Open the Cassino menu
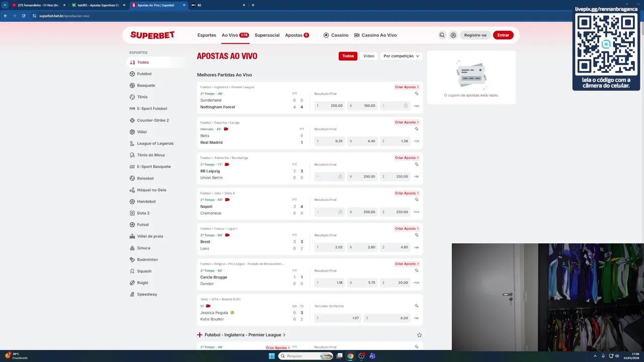644x362 pixels. click(x=336, y=35)
